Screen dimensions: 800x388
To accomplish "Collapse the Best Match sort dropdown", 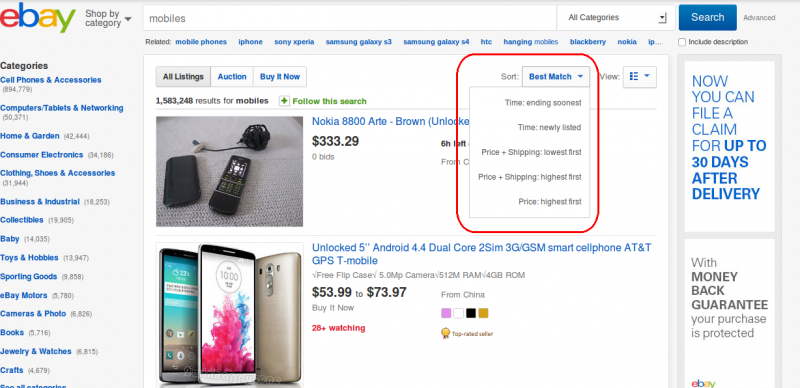I will click(556, 77).
